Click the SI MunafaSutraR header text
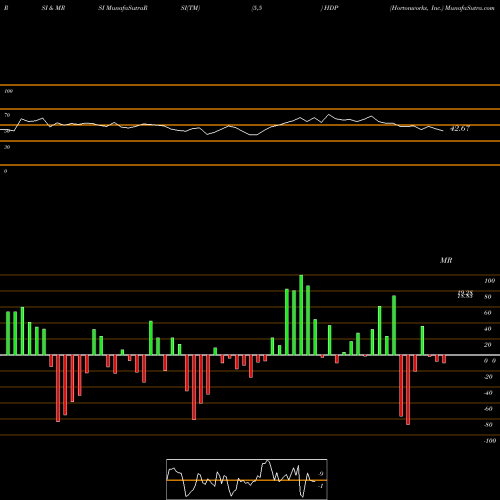This screenshot has width=500, height=500. [123, 8]
